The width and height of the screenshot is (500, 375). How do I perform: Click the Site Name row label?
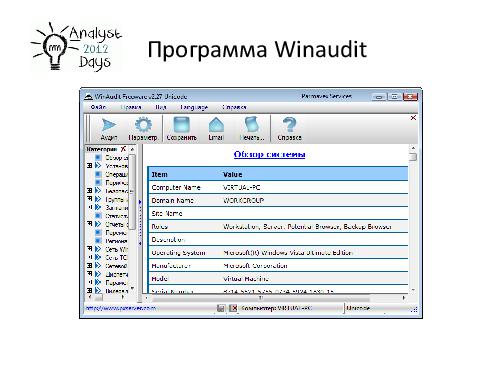pyautogui.click(x=167, y=213)
